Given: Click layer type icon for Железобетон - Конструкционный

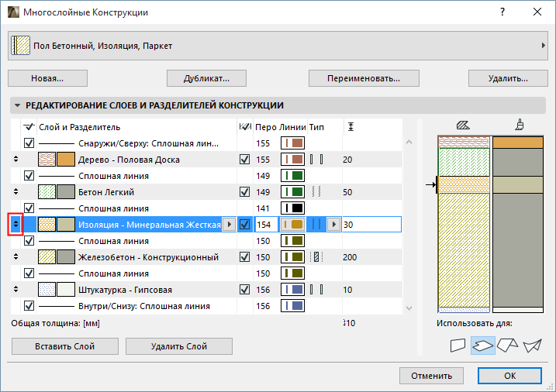Looking at the screenshot, I should click(x=316, y=257).
